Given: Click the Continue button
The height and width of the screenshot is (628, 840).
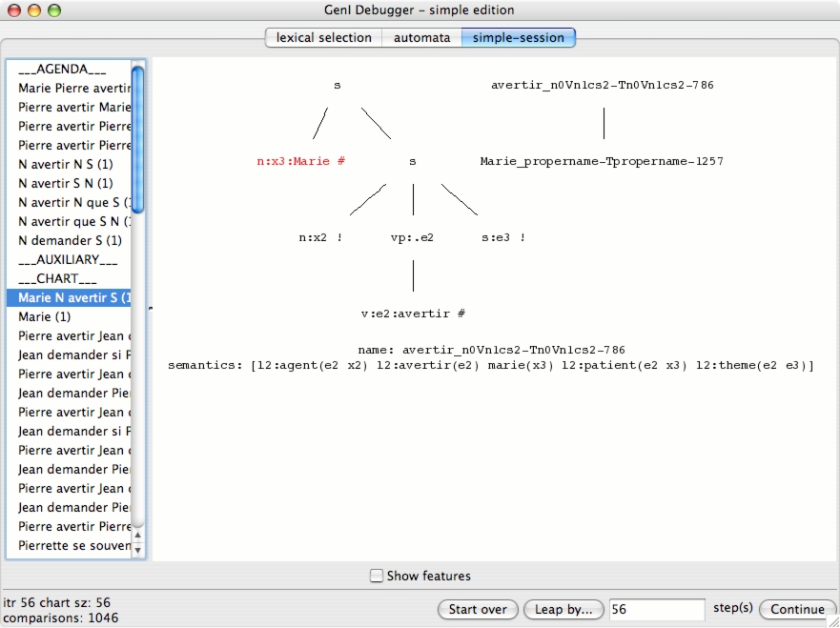Looking at the screenshot, I should point(797,609).
